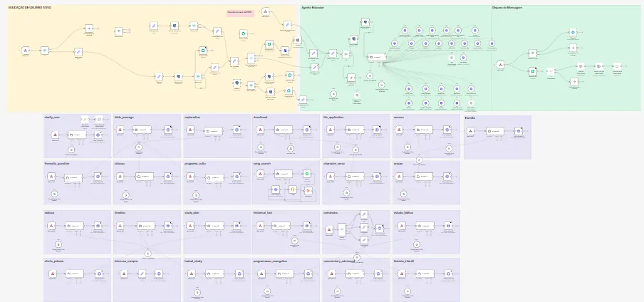644x302 pixels.
Task: Click the pink sticky note in the yellow section
Action: click(239, 13)
